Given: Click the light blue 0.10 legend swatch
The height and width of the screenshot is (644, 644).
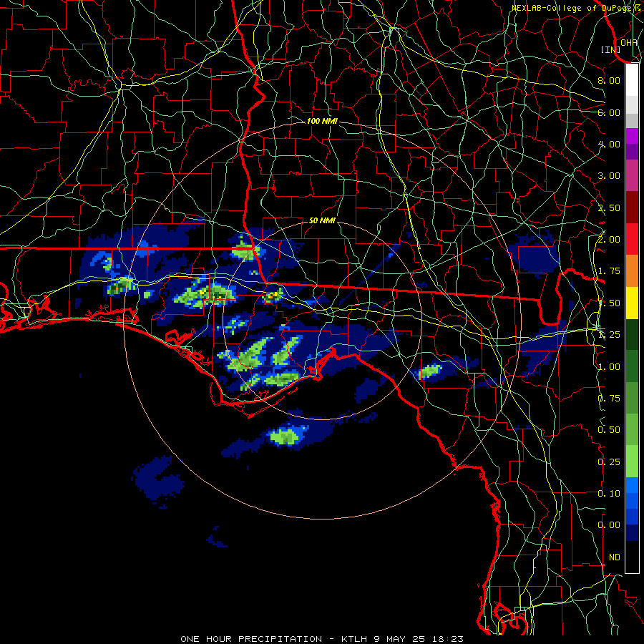Looking at the screenshot, I should coord(632,485).
